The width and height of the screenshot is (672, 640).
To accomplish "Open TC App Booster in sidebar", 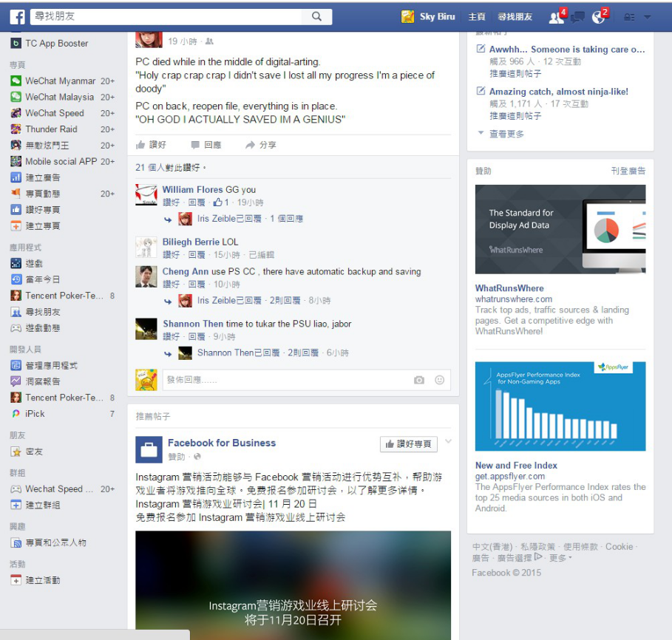I will (57, 44).
